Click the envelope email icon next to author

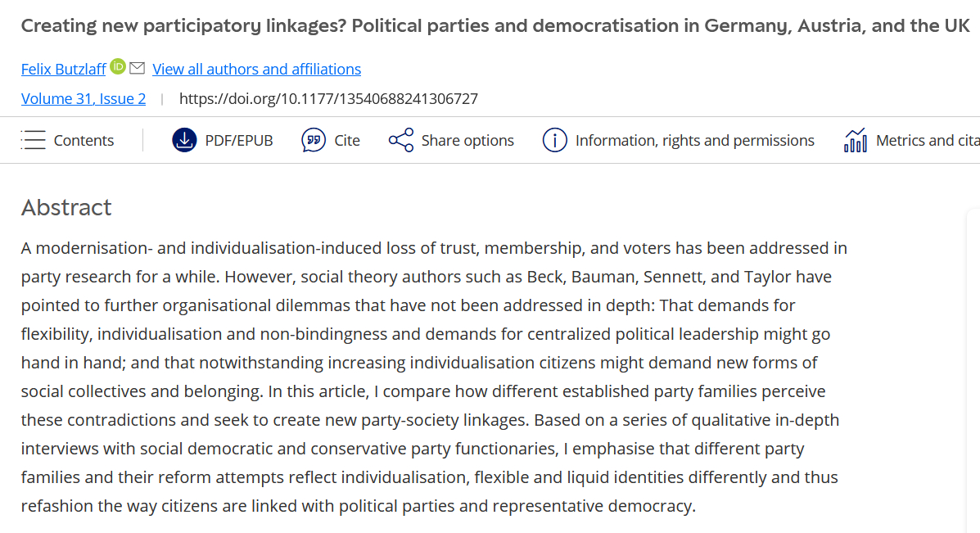pos(137,68)
